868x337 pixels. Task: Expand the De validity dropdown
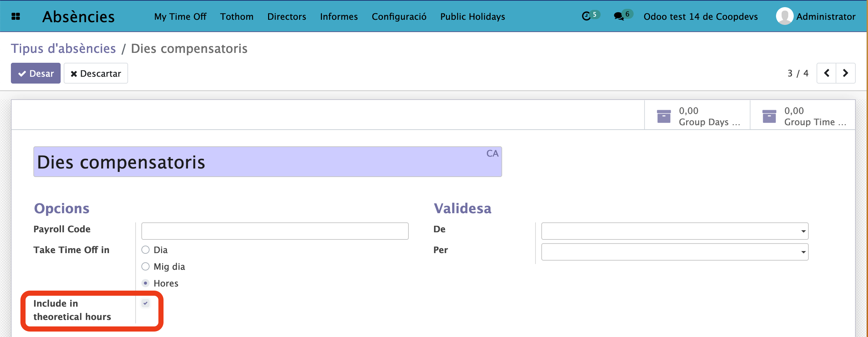pos(675,231)
